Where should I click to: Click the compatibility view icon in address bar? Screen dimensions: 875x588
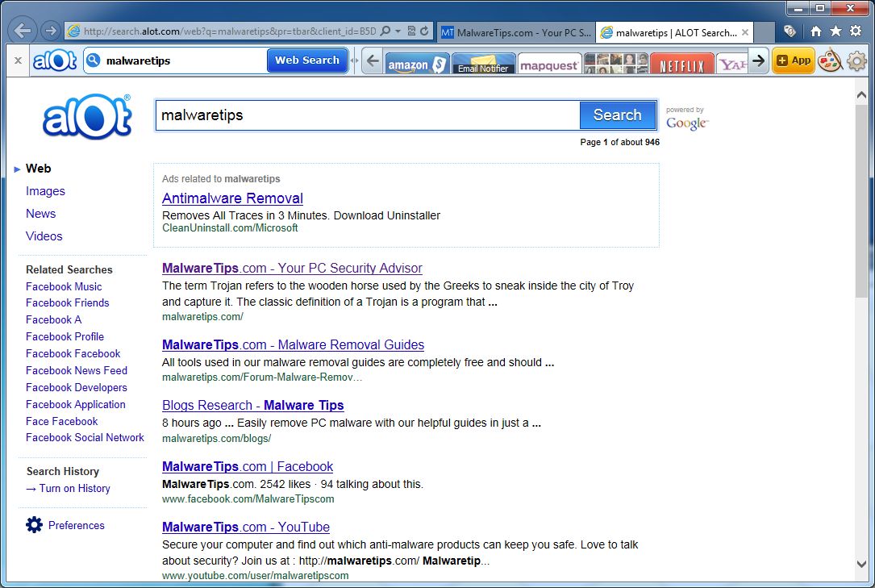(411, 31)
